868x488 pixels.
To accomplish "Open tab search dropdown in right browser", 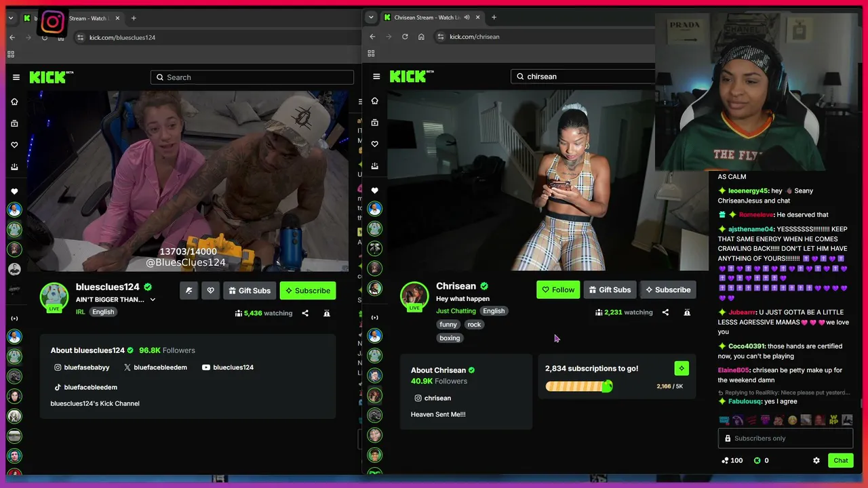I will pyautogui.click(x=370, y=18).
